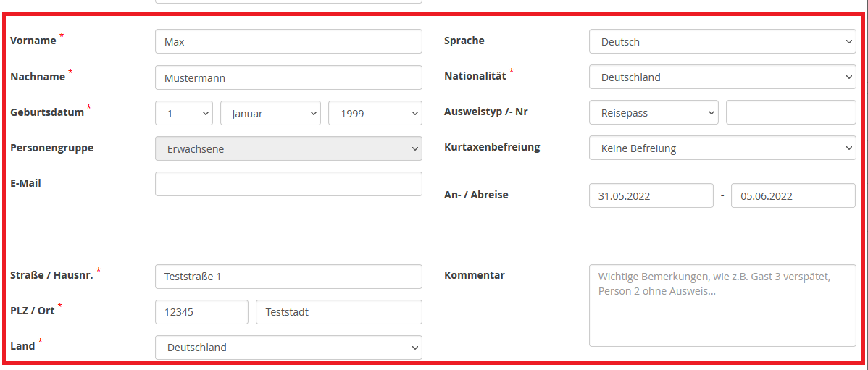Open the Ausweistyp dropdown showing Reisepass
Screen dimensions: 868x370
(653, 113)
